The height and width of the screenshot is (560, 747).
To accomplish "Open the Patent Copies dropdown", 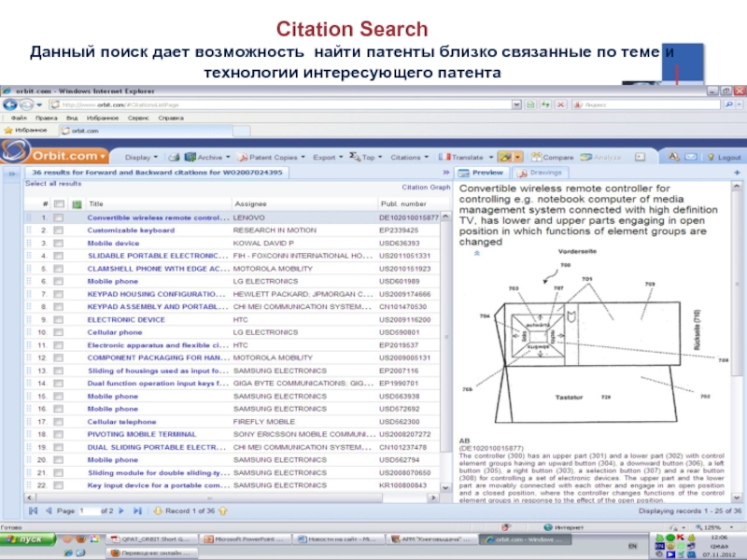I will (272, 157).
